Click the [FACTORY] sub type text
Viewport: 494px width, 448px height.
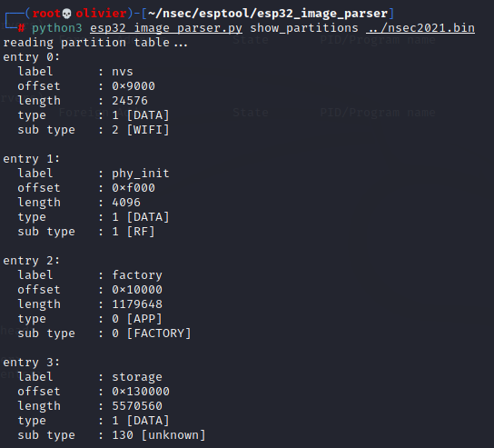pyautogui.click(x=159, y=334)
